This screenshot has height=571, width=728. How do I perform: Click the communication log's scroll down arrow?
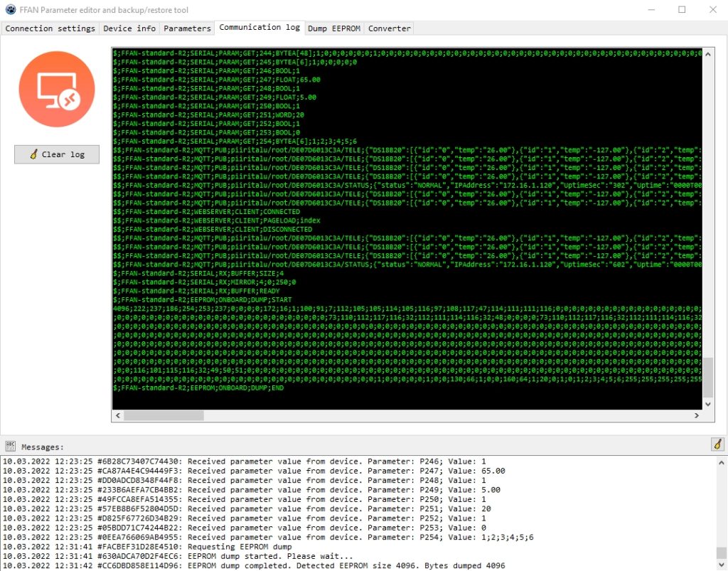pyautogui.click(x=707, y=404)
